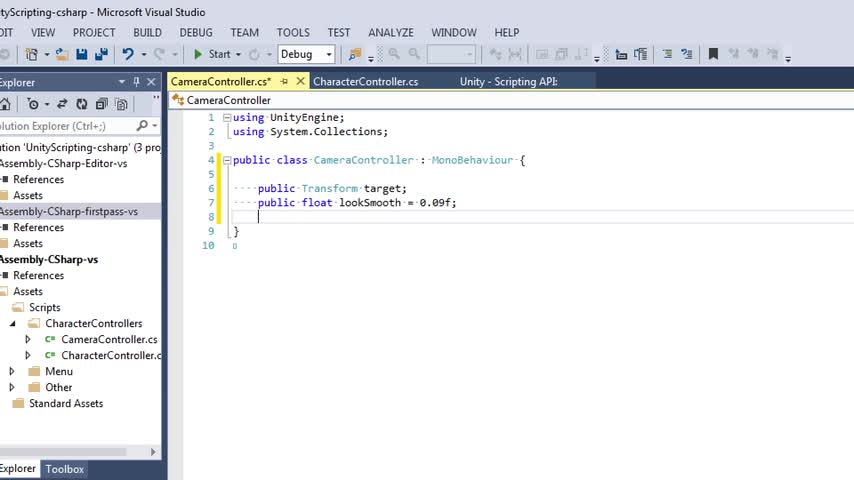Toggle Show All Files in Solution Explorer

click(x=121, y=104)
